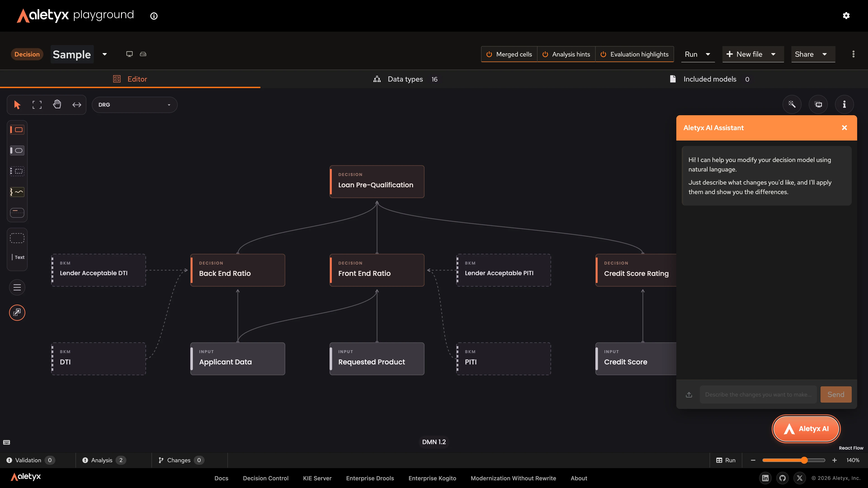The height and width of the screenshot is (488, 868).
Task: Click the autolayout magic wand icon
Action: coord(792,104)
